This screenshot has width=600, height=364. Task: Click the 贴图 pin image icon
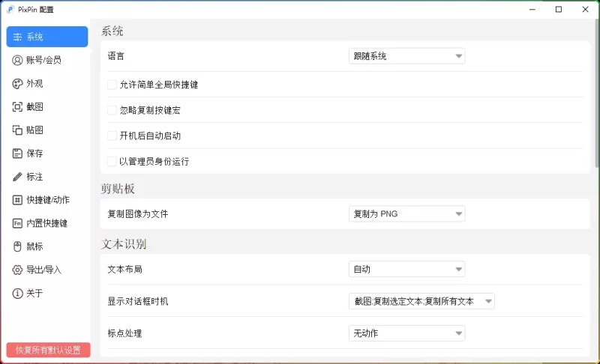[17, 130]
